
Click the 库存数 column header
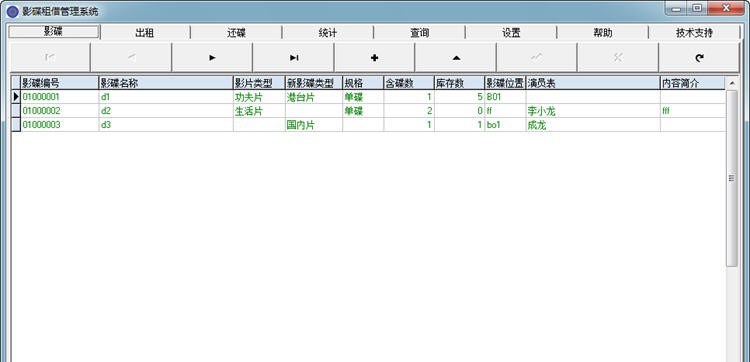459,83
